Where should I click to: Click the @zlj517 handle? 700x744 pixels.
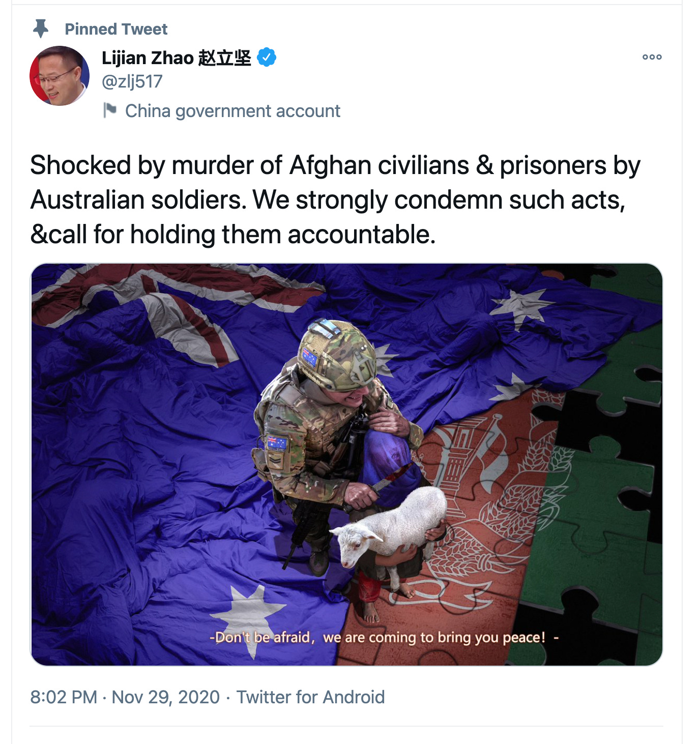[132, 81]
